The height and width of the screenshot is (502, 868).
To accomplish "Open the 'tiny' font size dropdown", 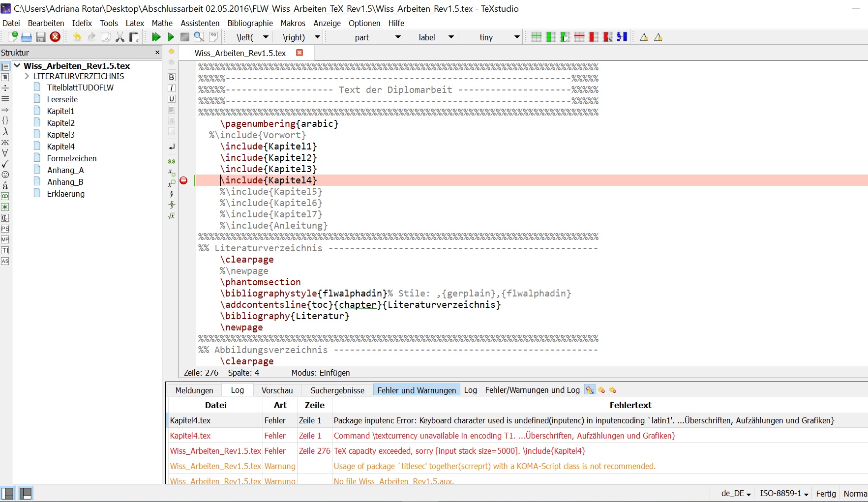I will (517, 37).
